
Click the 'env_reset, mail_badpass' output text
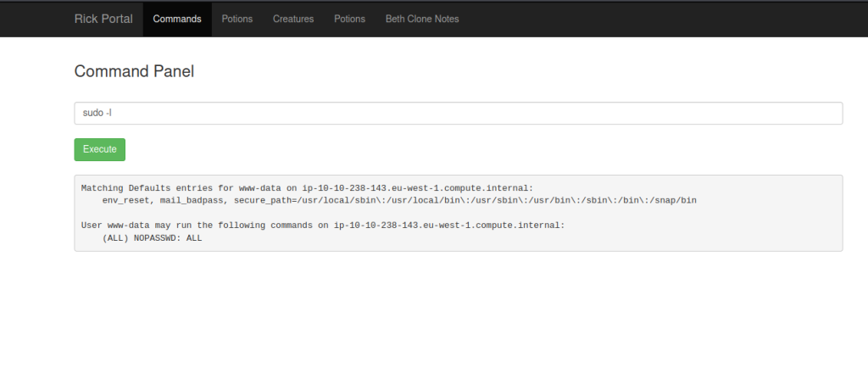pos(163,200)
